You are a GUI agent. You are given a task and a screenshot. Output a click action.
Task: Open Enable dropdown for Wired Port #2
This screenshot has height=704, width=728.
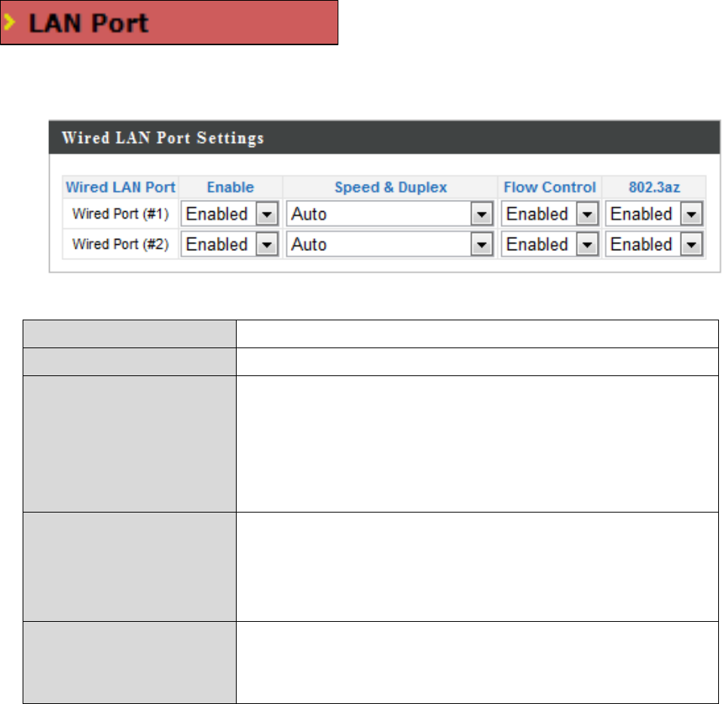tap(267, 244)
